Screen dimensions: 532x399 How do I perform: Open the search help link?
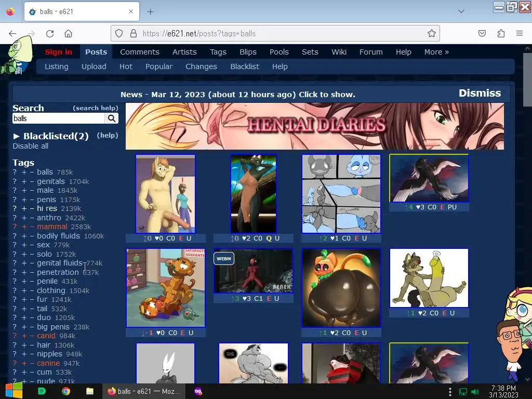(96, 108)
